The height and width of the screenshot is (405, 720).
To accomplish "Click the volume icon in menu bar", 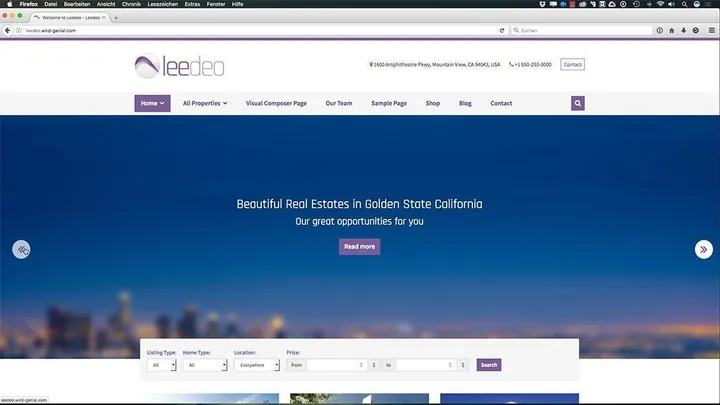I will 671,4.
